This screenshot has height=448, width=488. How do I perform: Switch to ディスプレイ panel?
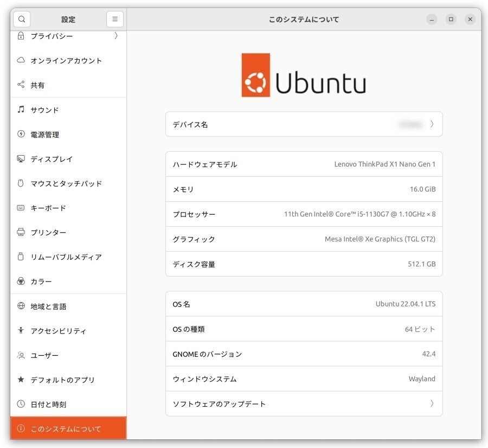tap(68, 159)
